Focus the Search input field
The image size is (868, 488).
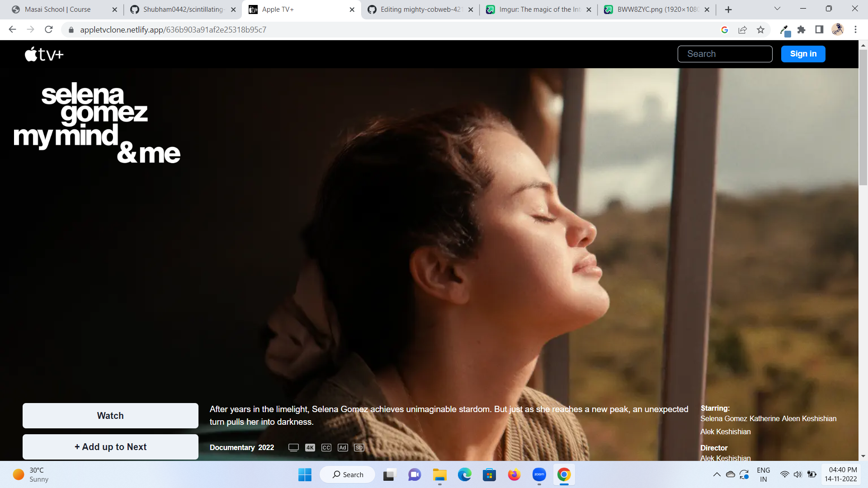[725, 54]
